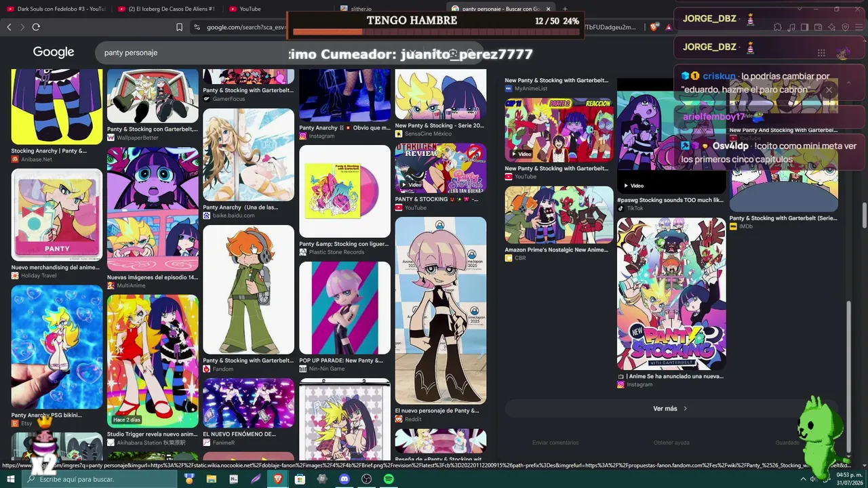The height and width of the screenshot is (488, 868).
Task: Click the GamerFocus source link
Action: pos(229,99)
